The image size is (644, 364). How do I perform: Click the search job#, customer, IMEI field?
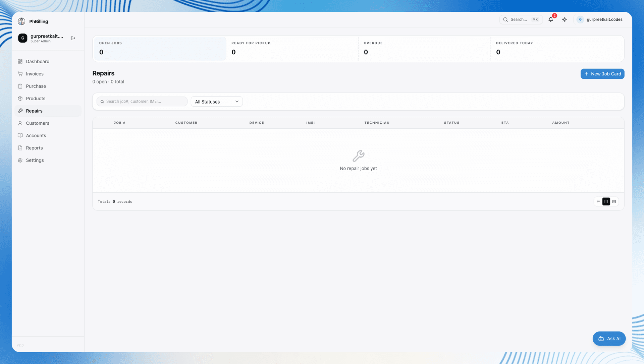click(142, 102)
